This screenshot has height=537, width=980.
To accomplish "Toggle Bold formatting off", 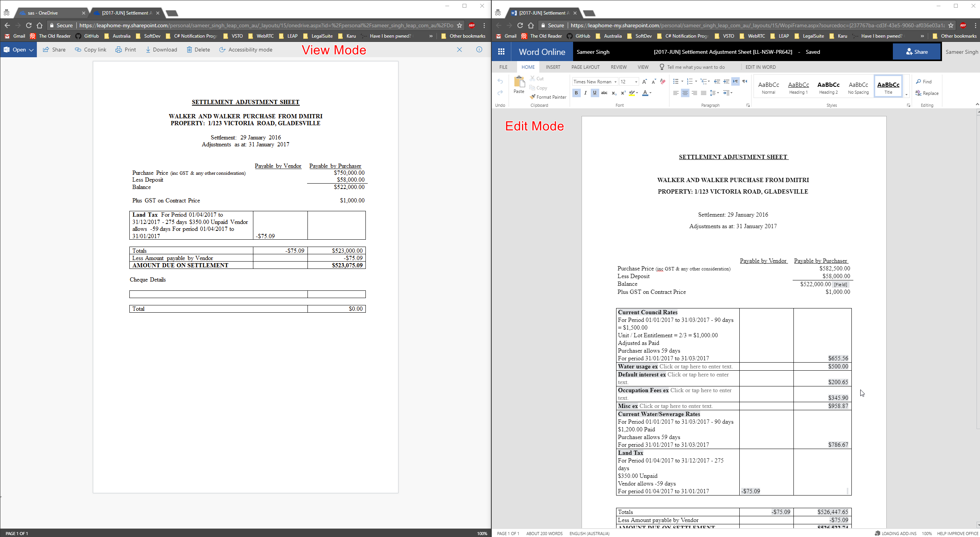I will [576, 93].
